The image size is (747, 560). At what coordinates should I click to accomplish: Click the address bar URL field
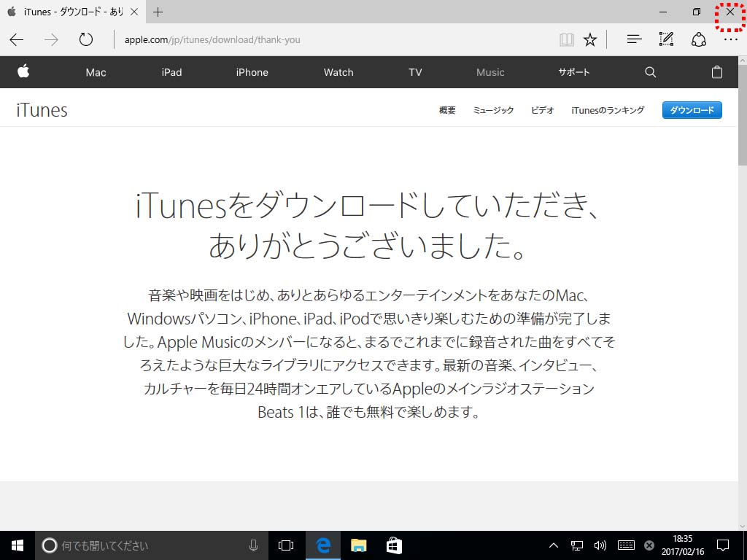[328, 39]
